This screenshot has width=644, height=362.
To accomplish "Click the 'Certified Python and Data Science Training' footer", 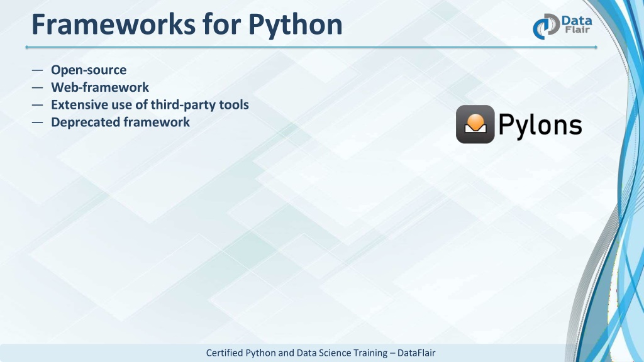I will (x=320, y=353).
